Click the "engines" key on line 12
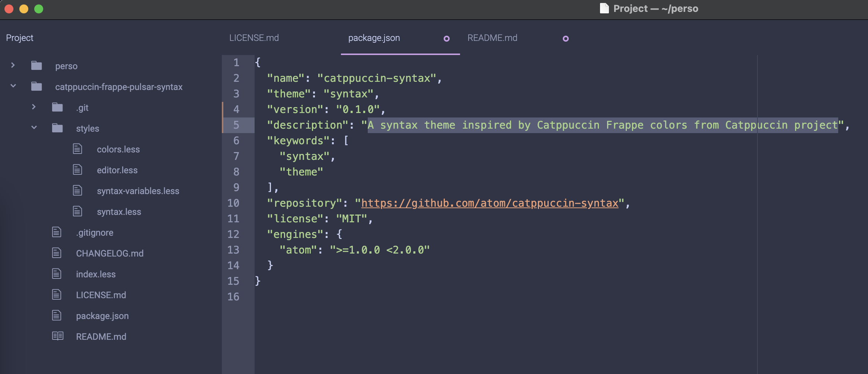 [x=295, y=234]
